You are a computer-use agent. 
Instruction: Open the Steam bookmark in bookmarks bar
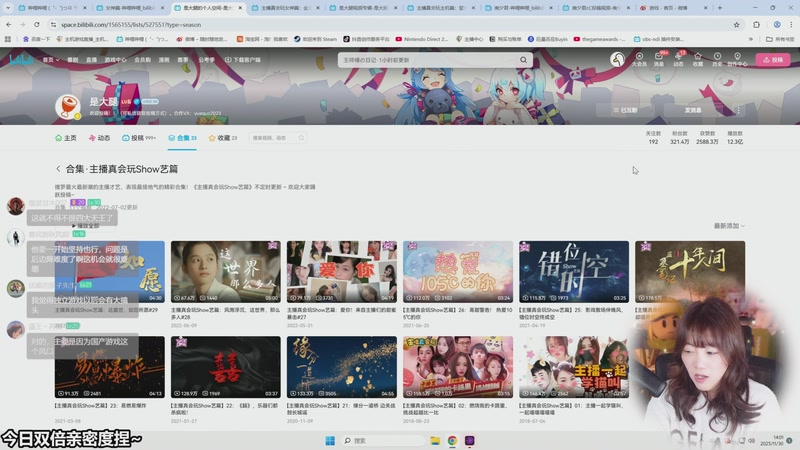coord(315,39)
